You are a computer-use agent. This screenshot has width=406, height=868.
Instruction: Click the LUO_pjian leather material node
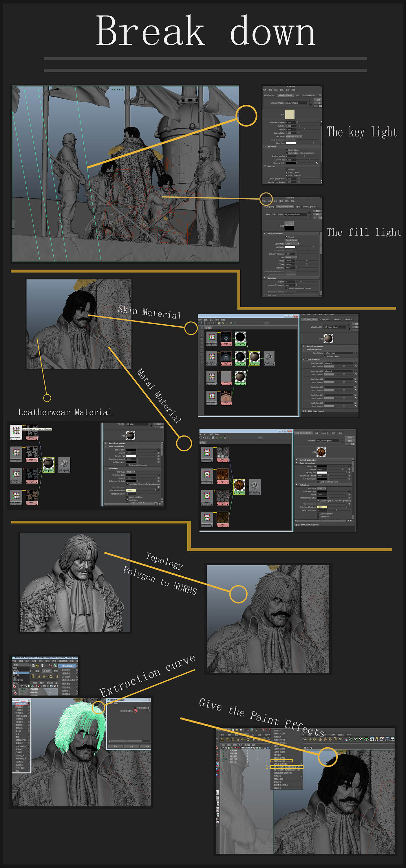pos(49,465)
